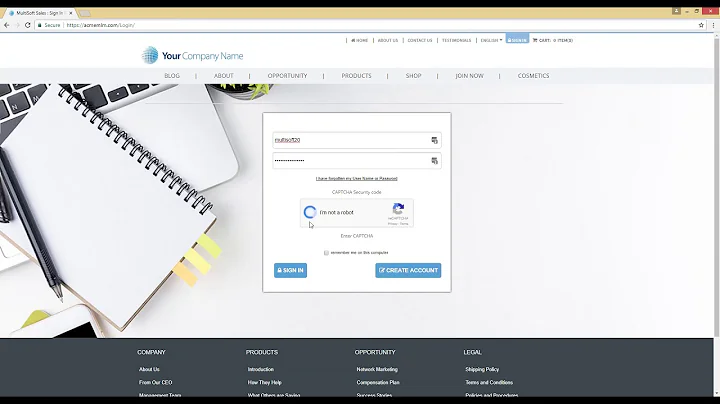
Task: Enable remember me on this computer
Action: [x=326, y=252]
